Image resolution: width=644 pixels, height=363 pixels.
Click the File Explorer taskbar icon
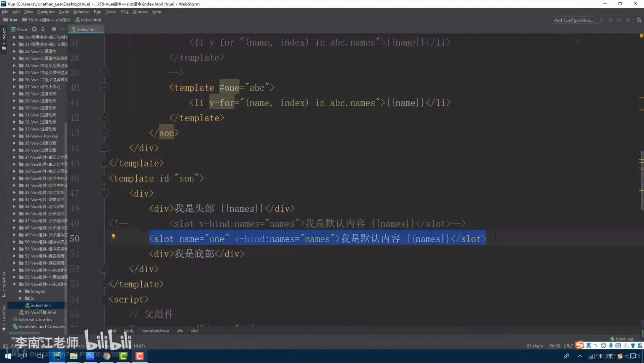pyautogui.click(x=74, y=356)
